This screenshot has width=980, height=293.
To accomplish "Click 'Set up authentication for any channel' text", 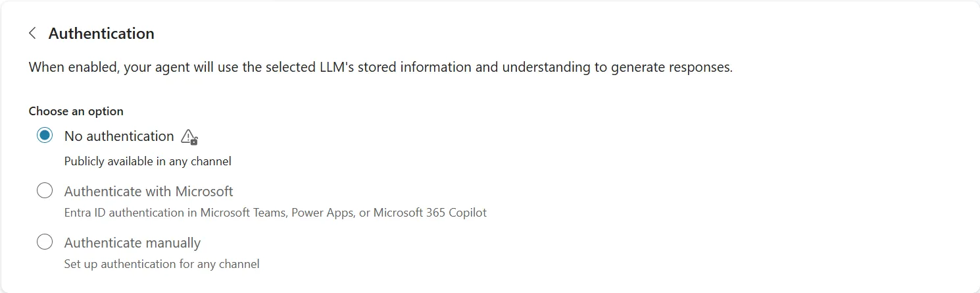I will 162,264.
